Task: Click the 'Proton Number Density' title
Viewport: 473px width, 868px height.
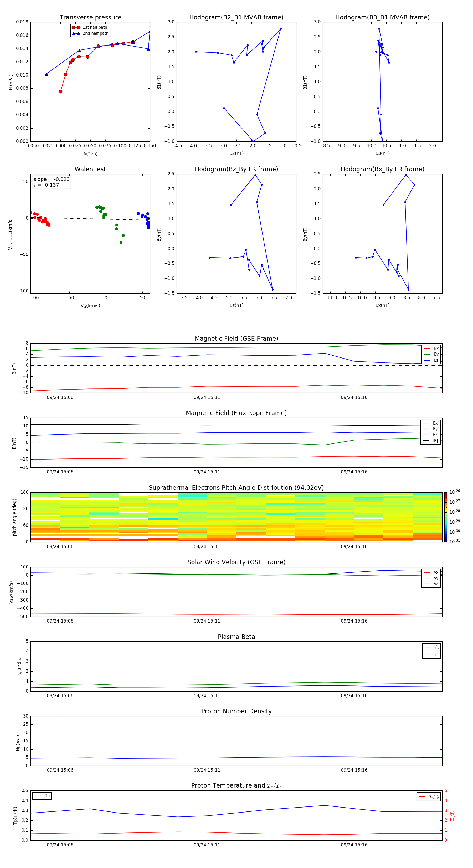Action: [236, 711]
